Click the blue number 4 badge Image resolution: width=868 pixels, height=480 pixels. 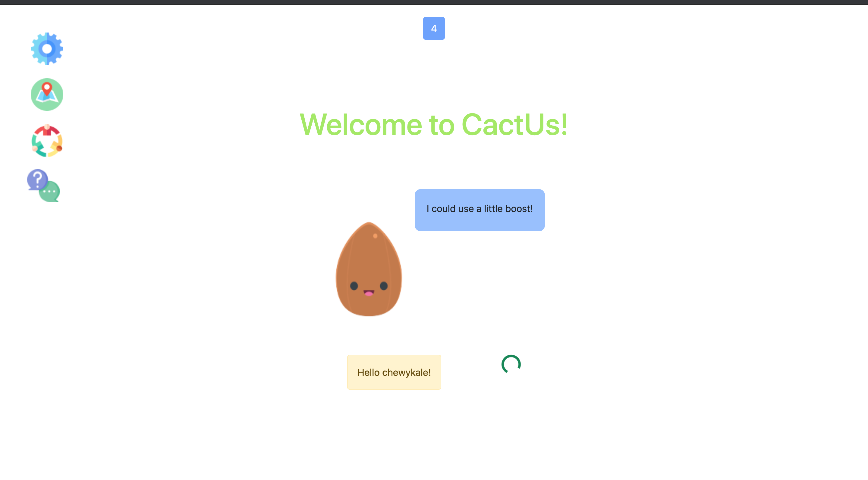point(434,28)
